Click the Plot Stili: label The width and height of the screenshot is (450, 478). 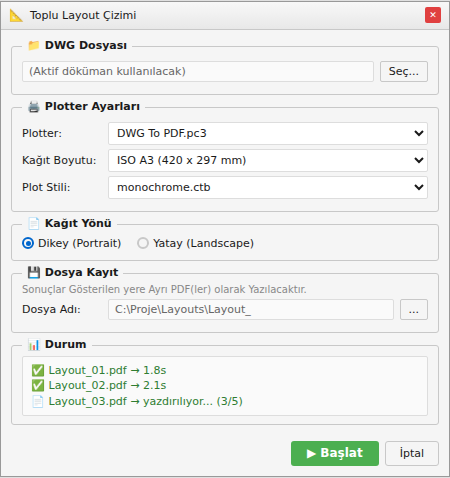point(46,187)
